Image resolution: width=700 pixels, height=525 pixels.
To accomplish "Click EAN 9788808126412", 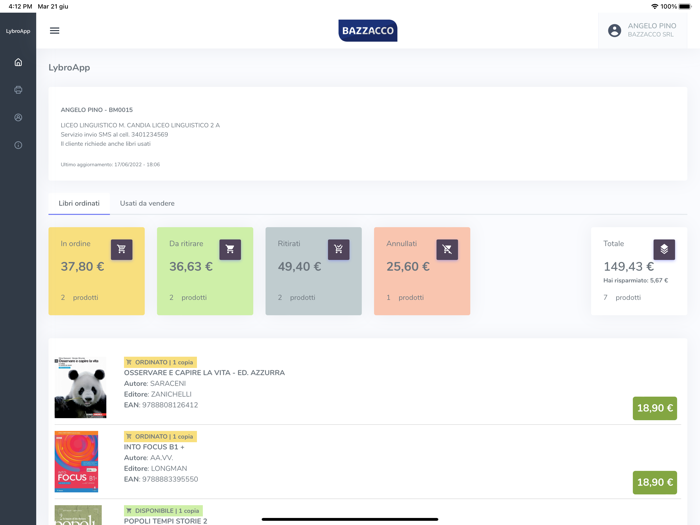I will [161, 405].
